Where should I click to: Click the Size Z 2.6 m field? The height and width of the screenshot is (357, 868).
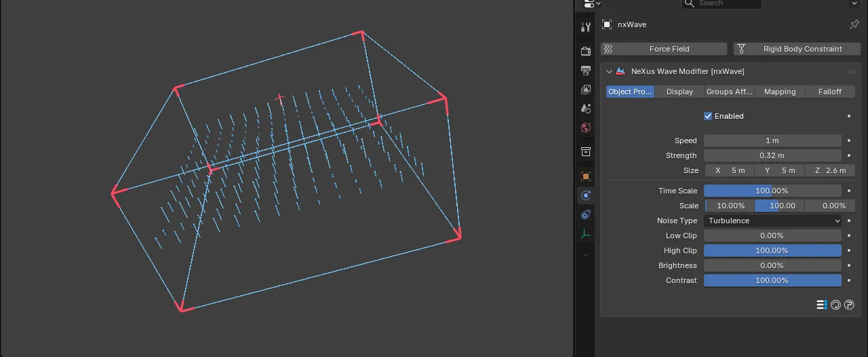[x=830, y=170]
